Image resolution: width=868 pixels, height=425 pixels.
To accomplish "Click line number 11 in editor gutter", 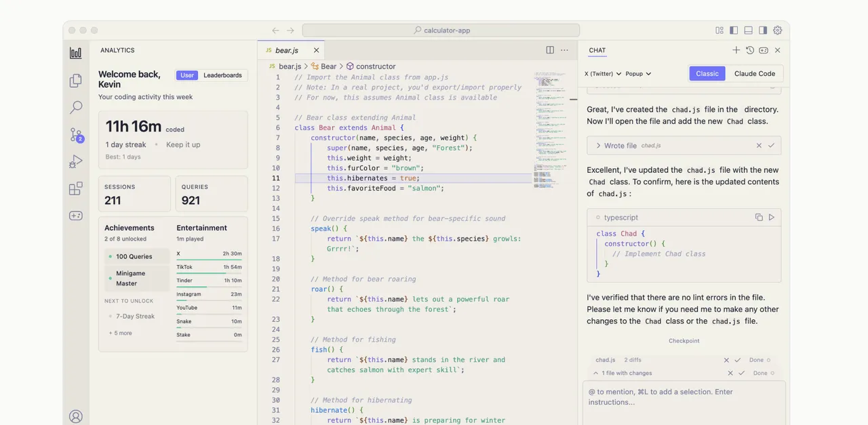I will (276, 178).
